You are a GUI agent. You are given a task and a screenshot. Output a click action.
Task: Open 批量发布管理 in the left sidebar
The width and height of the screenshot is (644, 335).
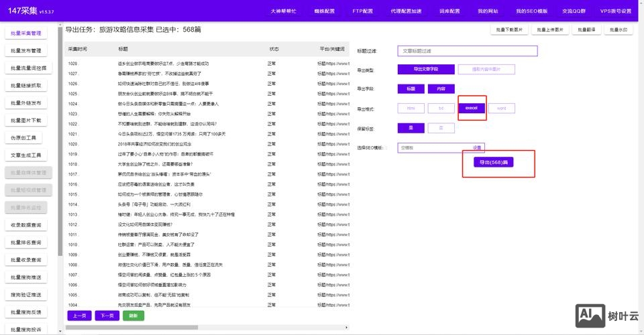point(27,51)
